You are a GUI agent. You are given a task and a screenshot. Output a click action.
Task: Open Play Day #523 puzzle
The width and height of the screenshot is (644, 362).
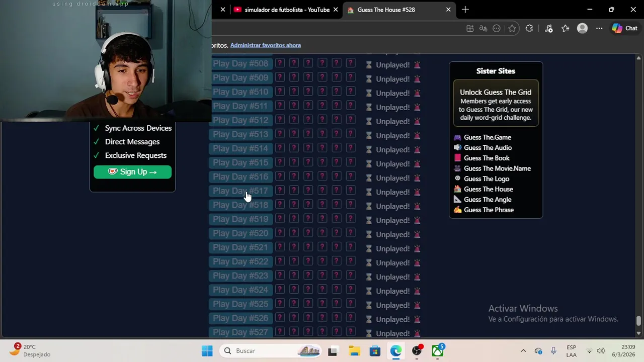tap(241, 276)
